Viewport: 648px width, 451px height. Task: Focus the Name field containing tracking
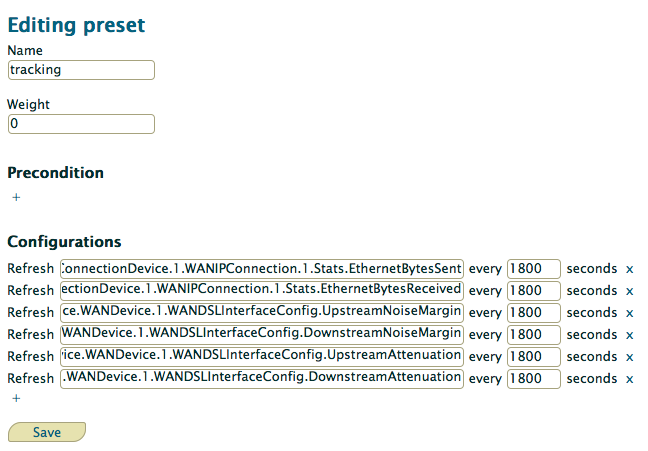pyautogui.click(x=81, y=70)
